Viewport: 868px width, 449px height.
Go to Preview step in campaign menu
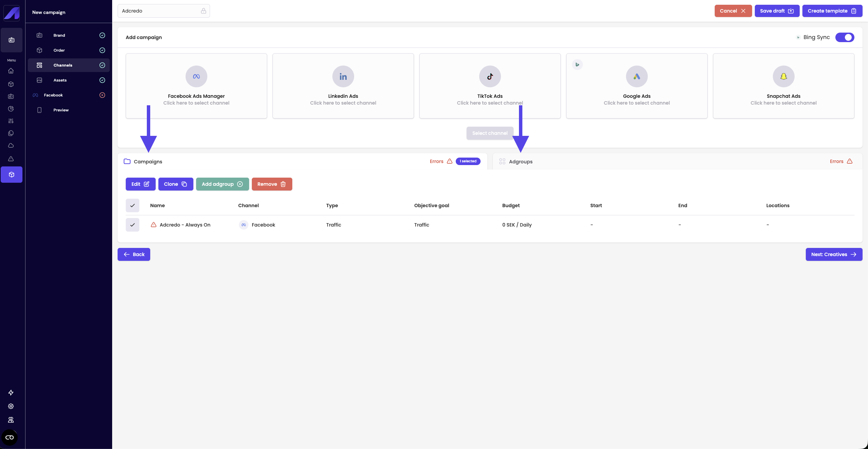tap(61, 110)
